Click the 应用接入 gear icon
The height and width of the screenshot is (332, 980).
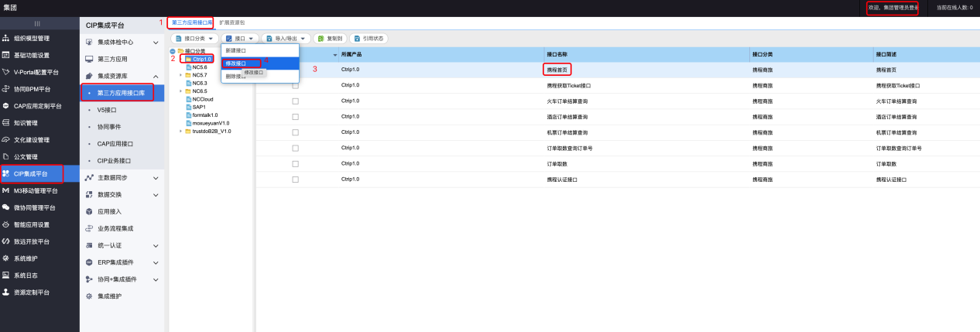point(89,211)
